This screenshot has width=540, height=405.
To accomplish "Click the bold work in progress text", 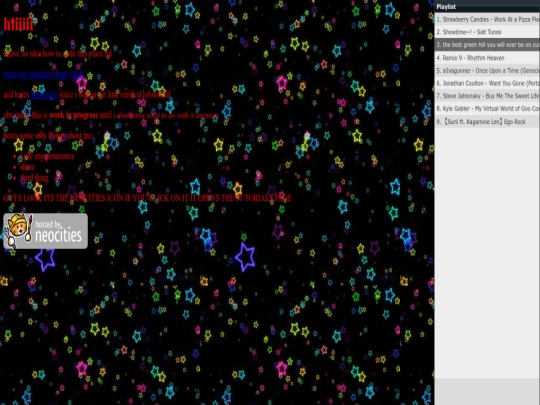I will pyautogui.click(x=74, y=115).
